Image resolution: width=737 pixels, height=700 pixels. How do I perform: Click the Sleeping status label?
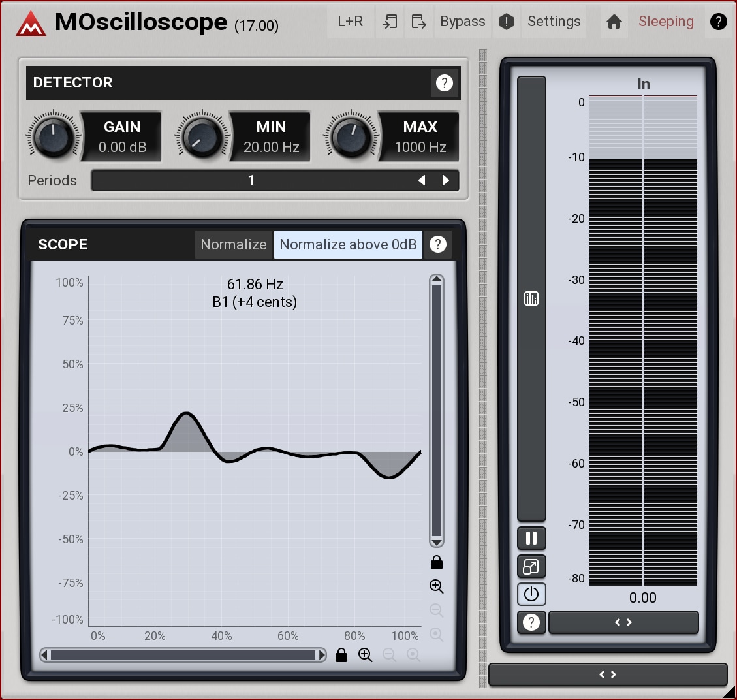tap(666, 22)
